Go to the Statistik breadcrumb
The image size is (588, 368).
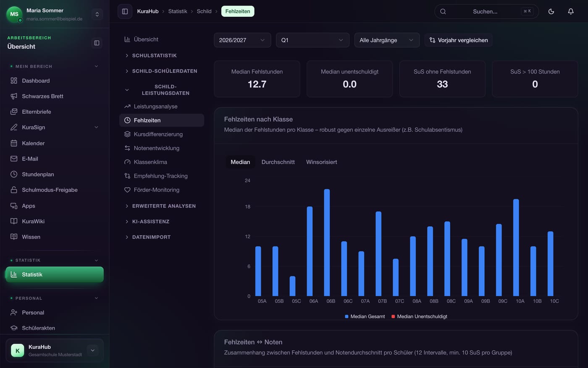[x=178, y=11]
